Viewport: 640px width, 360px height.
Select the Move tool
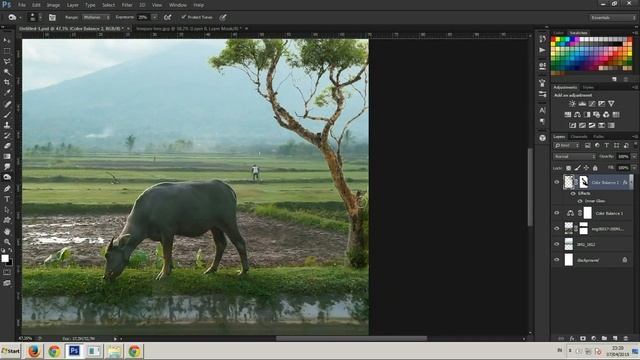coord(7,40)
